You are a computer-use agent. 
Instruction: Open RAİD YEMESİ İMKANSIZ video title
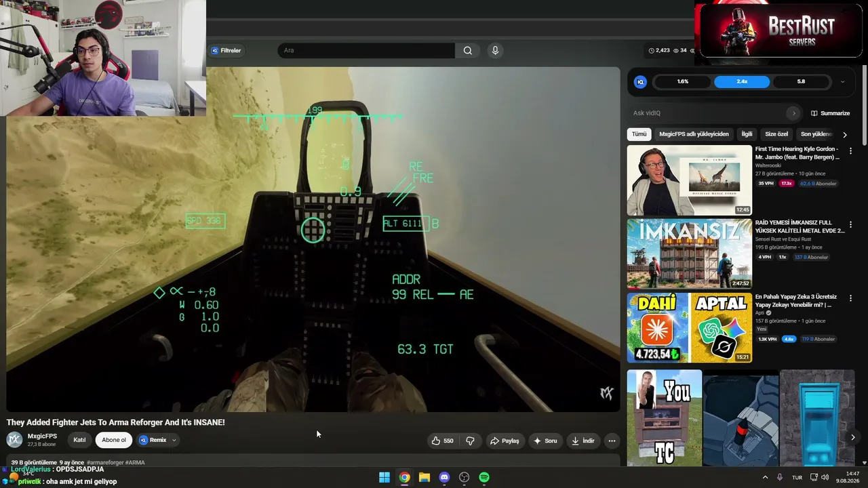(800, 226)
